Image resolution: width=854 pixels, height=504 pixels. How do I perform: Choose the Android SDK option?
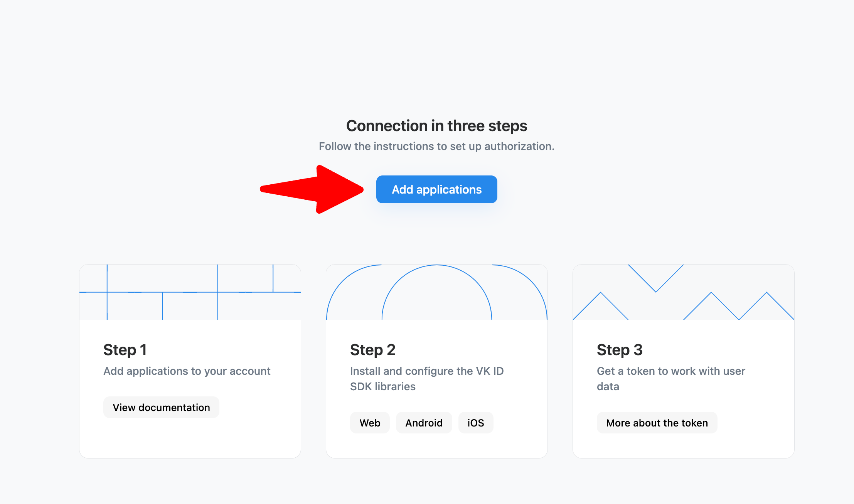pyautogui.click(x=424, y=423)
